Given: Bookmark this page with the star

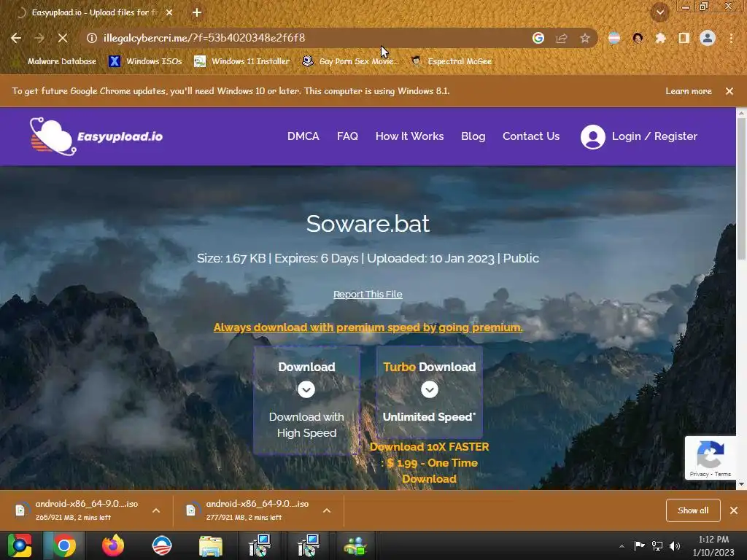Looking at the screenshot, I should [x=585, y=38].
